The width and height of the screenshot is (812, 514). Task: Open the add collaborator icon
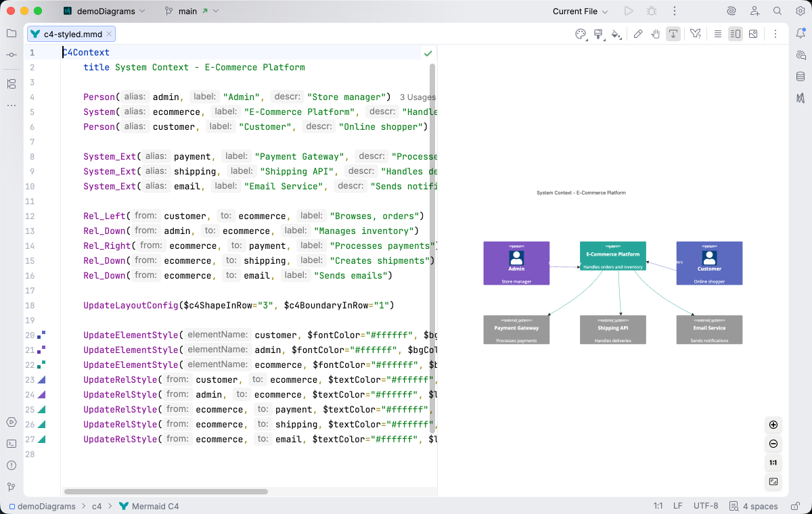[x=754, y=11]
